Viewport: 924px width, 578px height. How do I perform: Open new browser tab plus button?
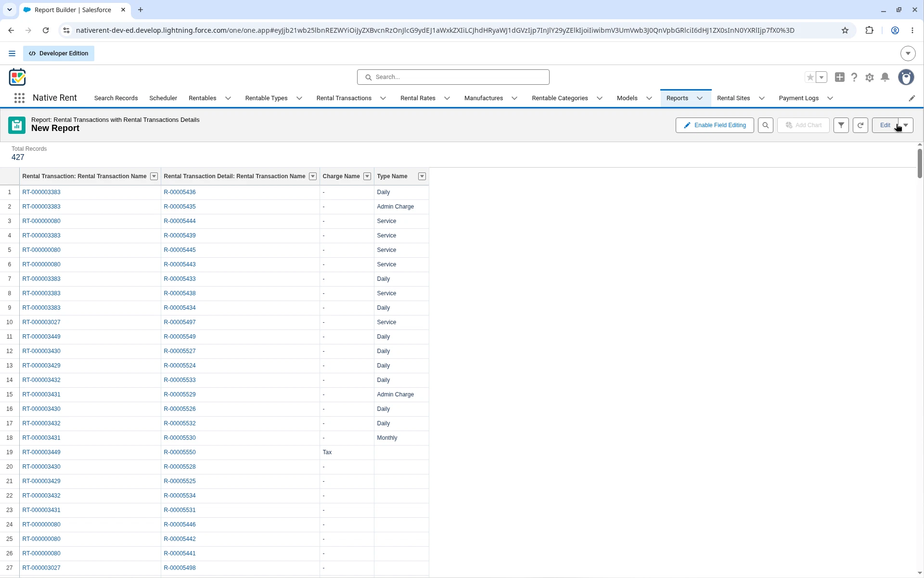[x=141, y=10]
